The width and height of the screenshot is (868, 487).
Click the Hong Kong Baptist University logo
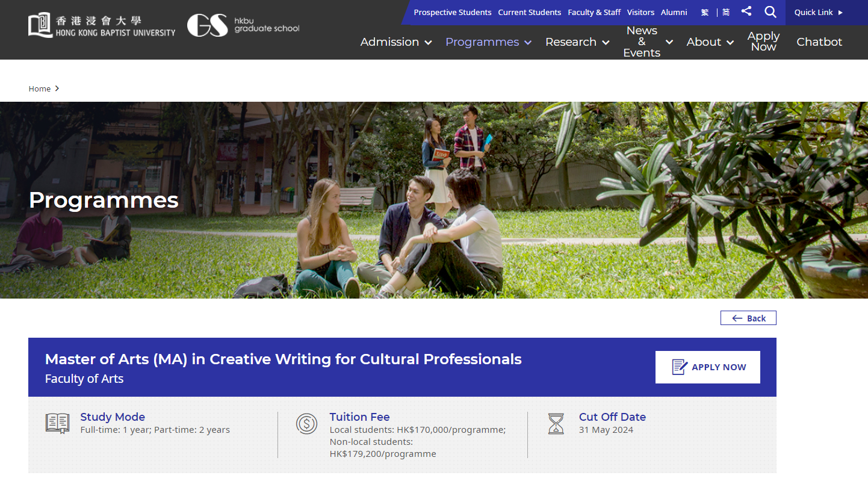pyautogui.click(x=102, y=25)
